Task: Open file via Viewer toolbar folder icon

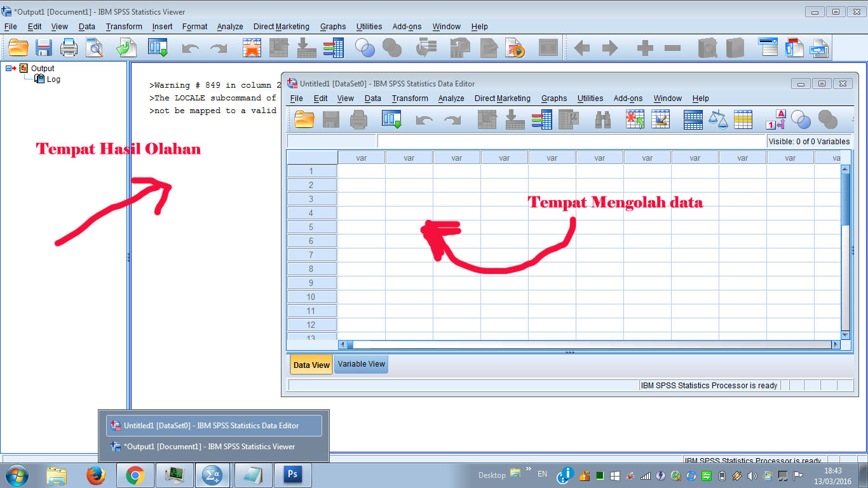Action: (18, 48)
